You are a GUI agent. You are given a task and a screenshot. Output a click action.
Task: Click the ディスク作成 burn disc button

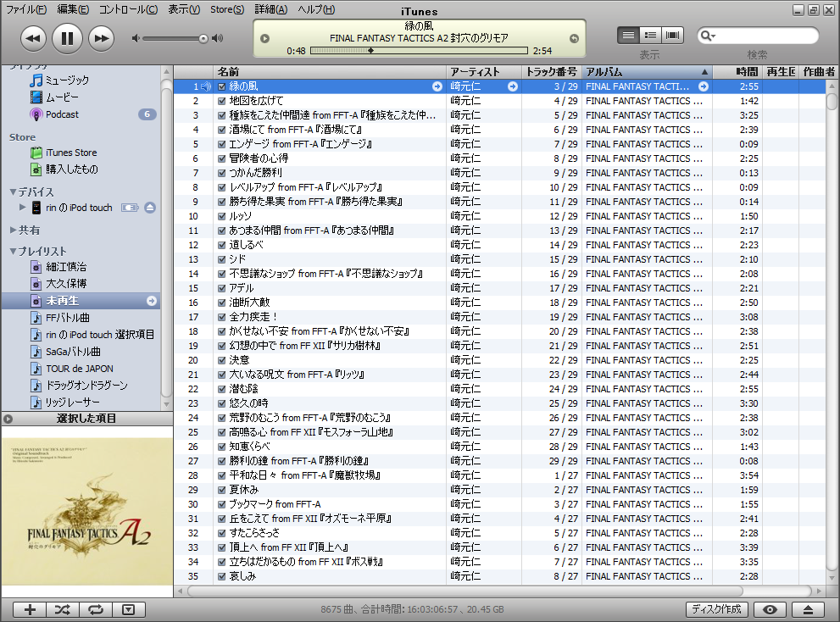point(716,609)
